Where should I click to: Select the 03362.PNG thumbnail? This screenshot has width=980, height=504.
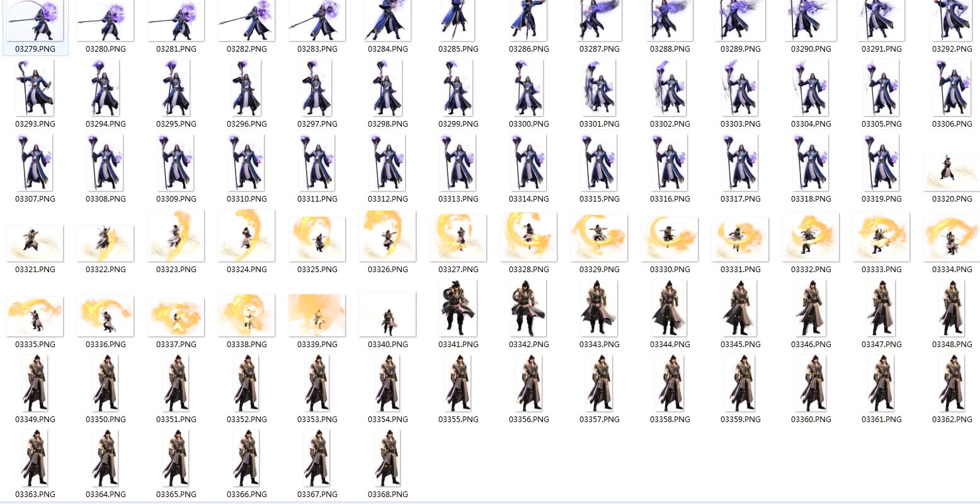click(952, 383)
